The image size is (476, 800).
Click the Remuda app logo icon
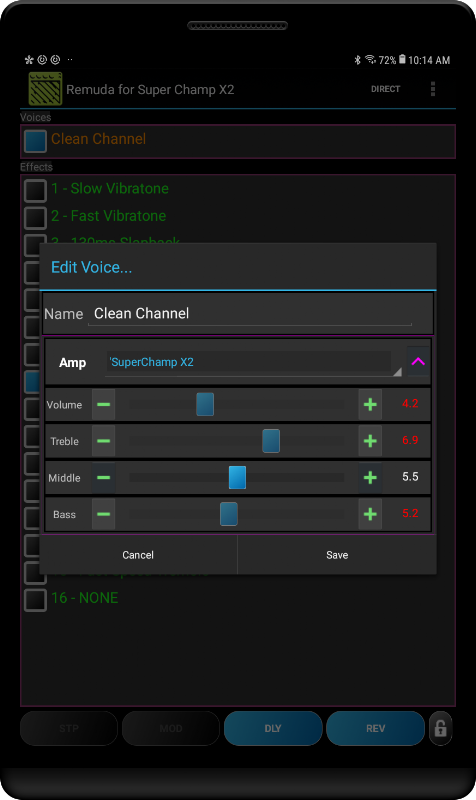click(45, 89)
